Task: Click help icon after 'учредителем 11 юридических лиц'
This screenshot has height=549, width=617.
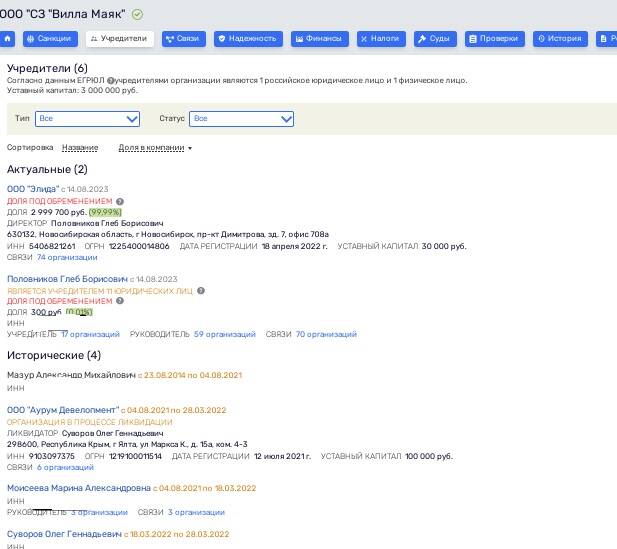Action: [201, 291]
